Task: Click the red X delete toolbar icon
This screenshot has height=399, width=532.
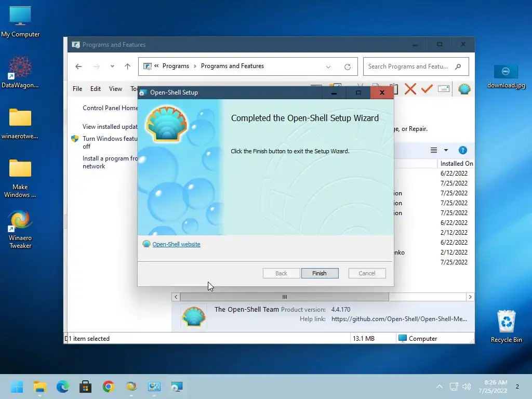Action: point(410,89)
